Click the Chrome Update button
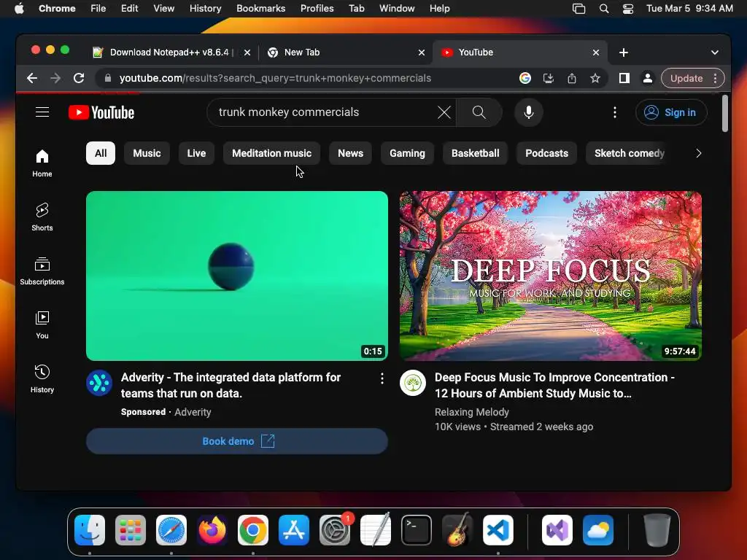 point(686,78)
